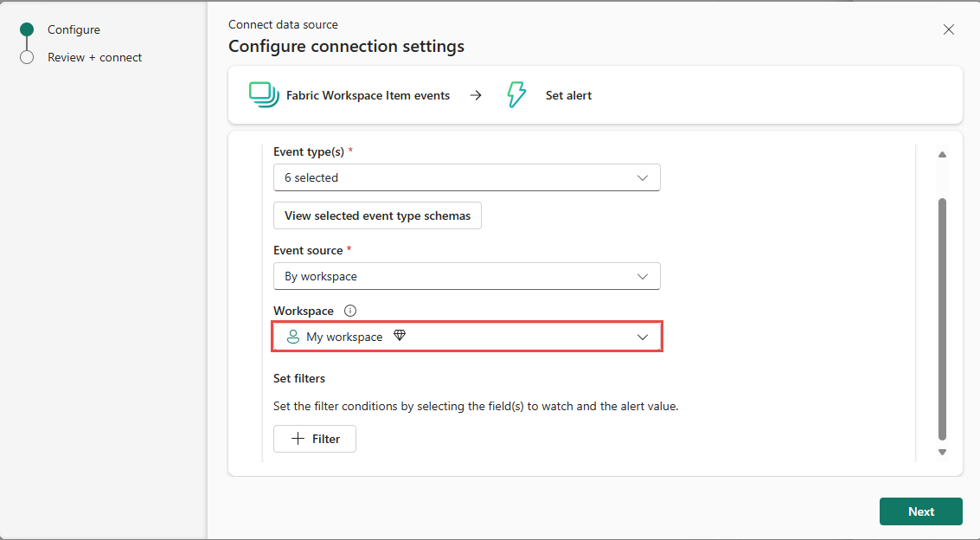980x540 pixels.
Task: Close the Connect data source dialog
Action: 949,29
